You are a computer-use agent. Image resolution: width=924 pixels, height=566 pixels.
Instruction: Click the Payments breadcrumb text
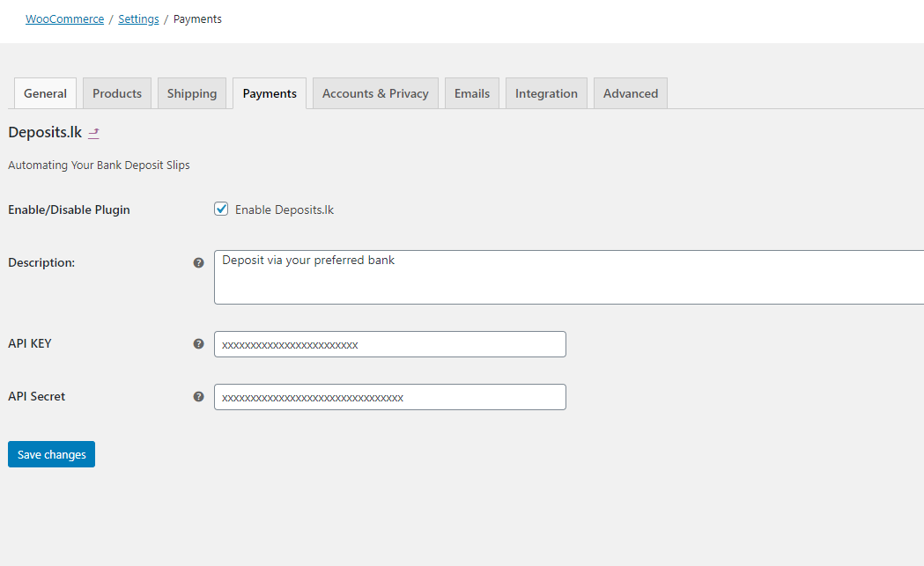point(197,18)
